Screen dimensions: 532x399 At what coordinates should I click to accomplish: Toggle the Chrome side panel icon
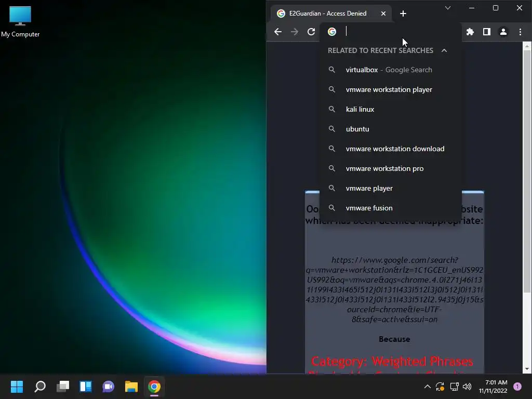point(486,32)
